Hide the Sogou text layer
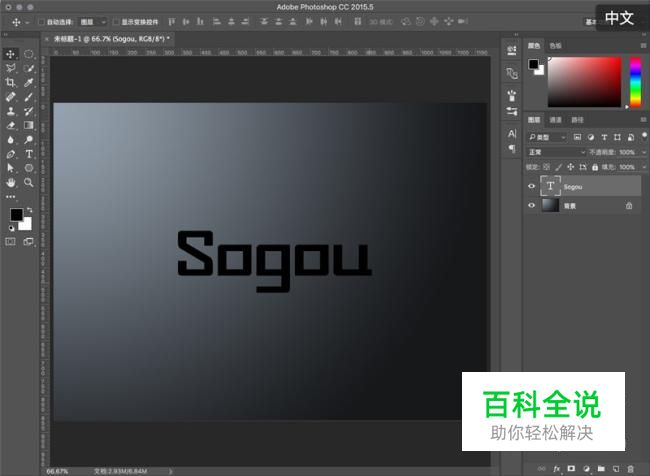The width and height of the screenshot is (650, 476). 531,186
